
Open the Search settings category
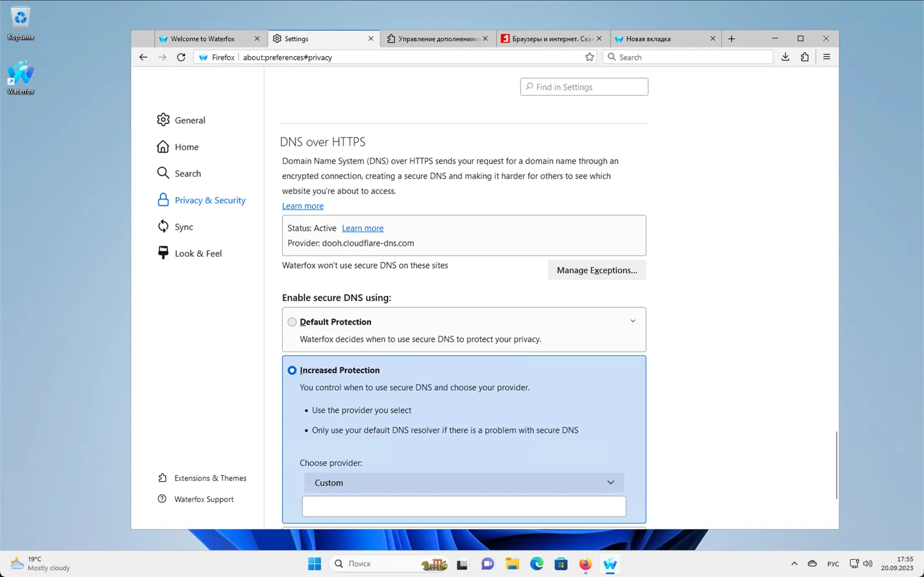pos(179,174)
